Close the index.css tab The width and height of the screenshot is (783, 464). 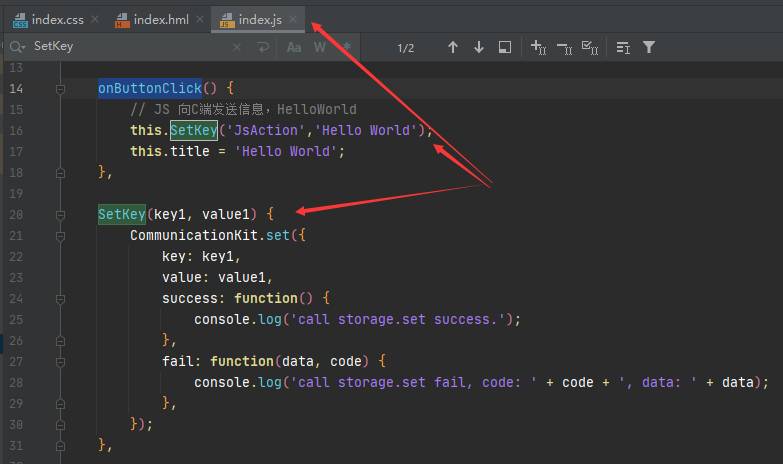[x=95, y=19]
